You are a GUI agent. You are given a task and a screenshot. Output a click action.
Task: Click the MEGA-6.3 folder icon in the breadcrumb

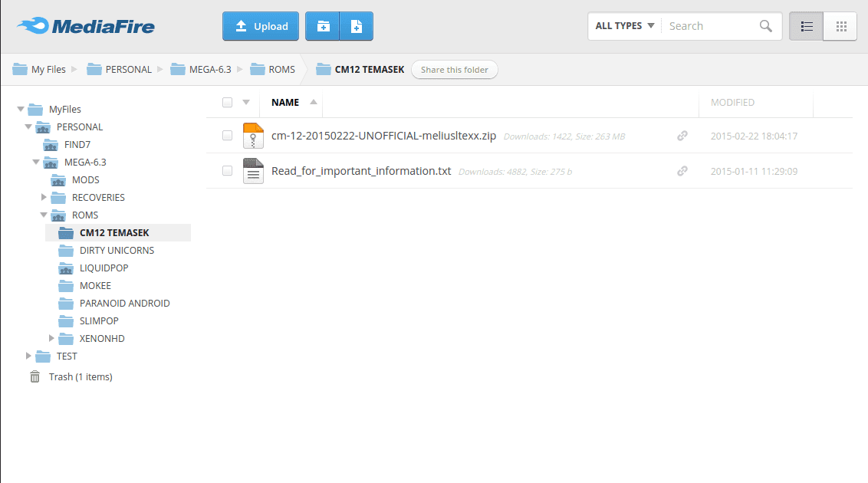pyautogui.click(x=178, y=69)
